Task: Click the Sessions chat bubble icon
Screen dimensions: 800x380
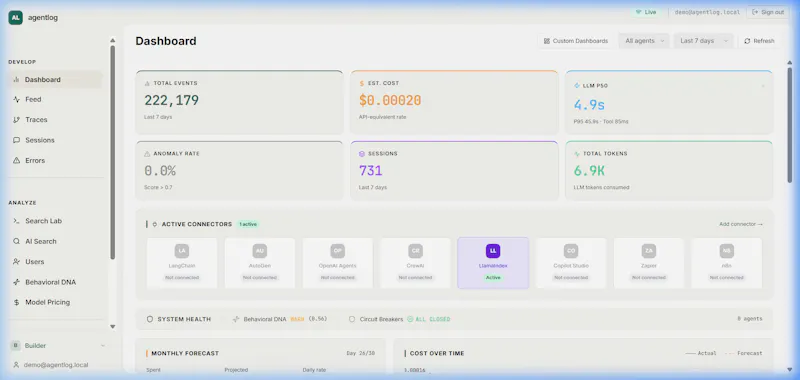Action: (16, 140)
